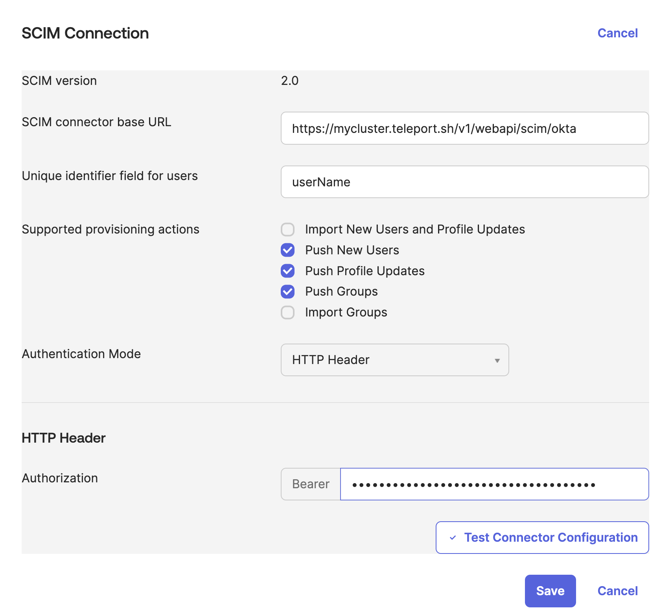Click the SCIM Connection heading

85,33
